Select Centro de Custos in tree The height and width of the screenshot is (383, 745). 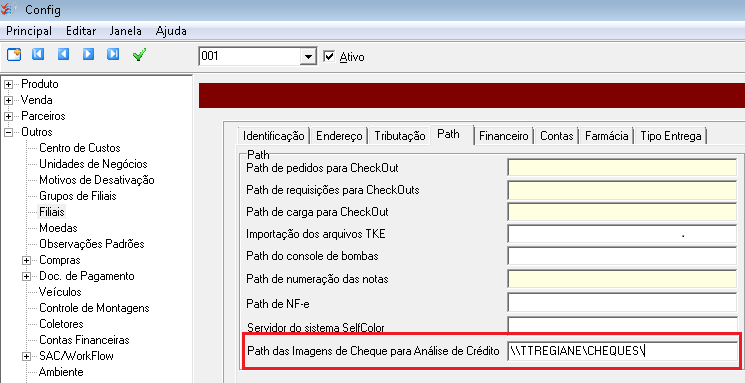click(80, 148)
